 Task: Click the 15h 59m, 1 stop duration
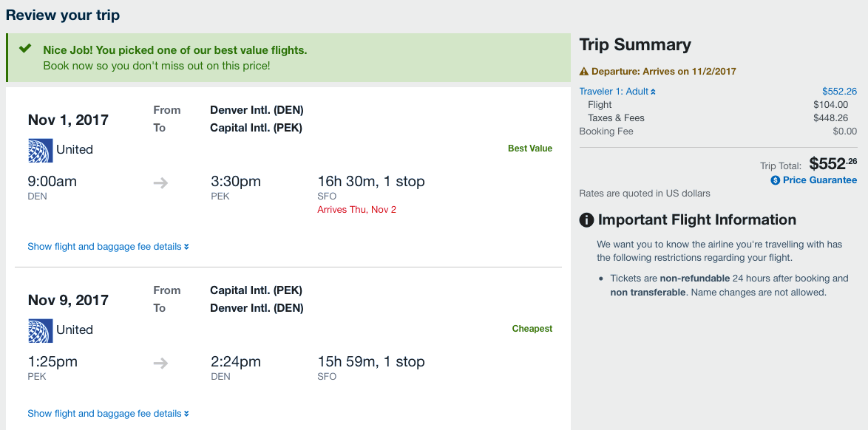coord(370,362)
